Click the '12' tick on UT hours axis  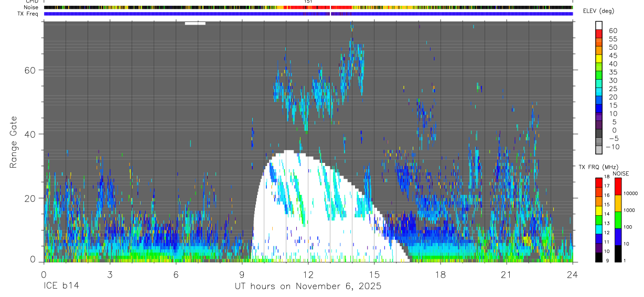(x=308, y=274)
